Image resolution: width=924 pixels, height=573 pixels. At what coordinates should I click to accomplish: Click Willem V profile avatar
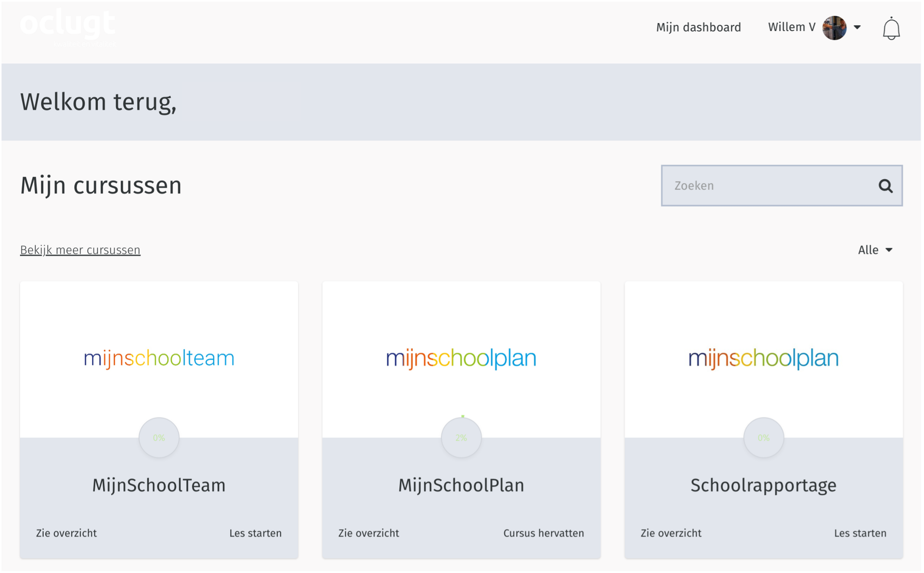pyautogui.click(x=834, y=28)
